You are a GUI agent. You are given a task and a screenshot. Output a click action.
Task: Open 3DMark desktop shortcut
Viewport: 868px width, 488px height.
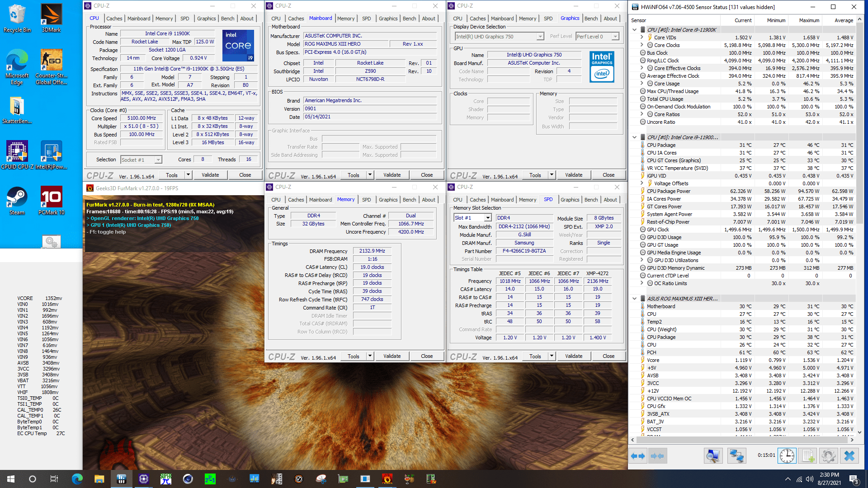click(x=51, y=18)
